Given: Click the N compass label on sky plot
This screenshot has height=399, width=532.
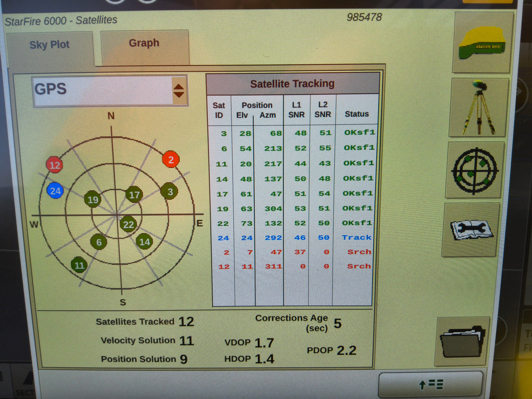Looking at the screenshot, I should pyautogui.click(x=111, y=116).
